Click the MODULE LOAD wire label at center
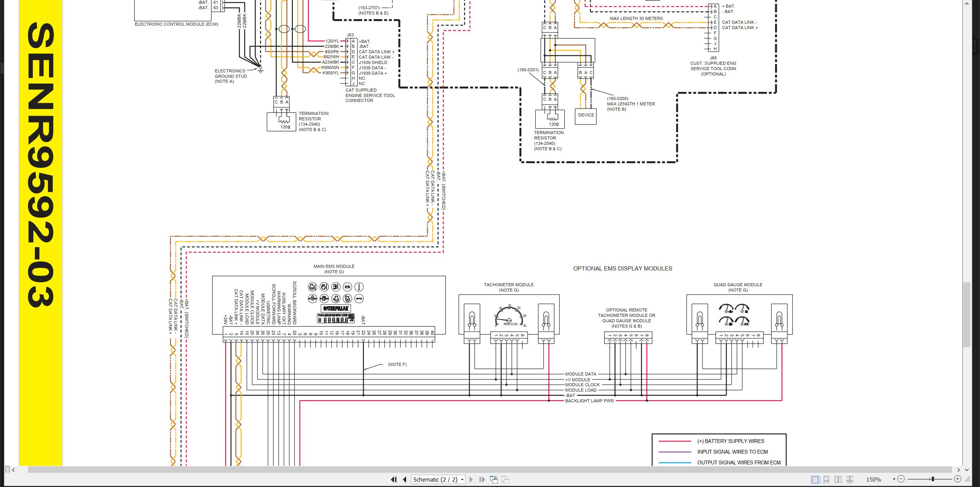The height and width of the screenshot is (487, 980). [x=580, y=390]
